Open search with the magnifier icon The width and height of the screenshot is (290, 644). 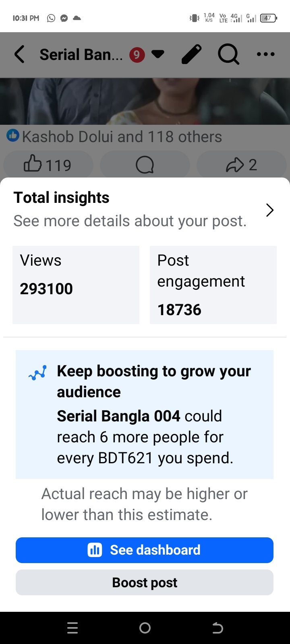(228, 54)
